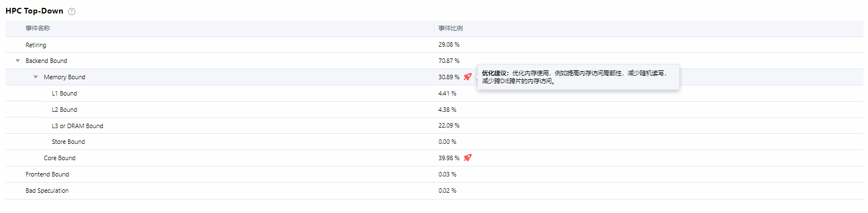Select the Bad Speculation row
Image resolution: width=868 pixels, height=213 pixels.
(435, 191)
